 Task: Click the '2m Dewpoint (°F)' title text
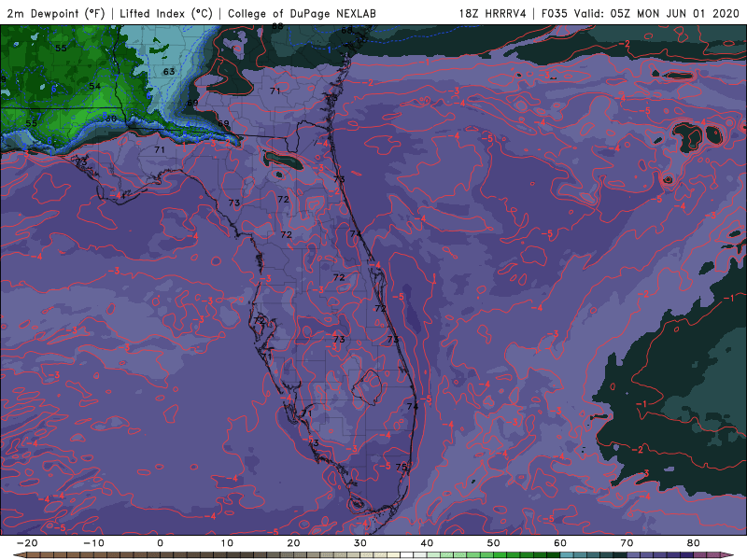point(56,13)
